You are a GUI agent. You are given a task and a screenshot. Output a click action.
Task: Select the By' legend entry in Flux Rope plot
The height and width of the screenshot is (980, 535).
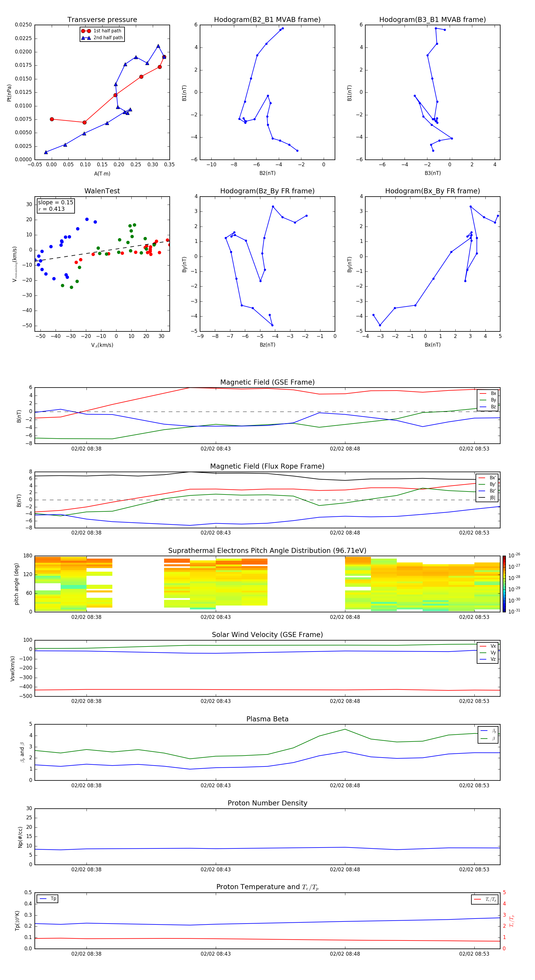487,484
